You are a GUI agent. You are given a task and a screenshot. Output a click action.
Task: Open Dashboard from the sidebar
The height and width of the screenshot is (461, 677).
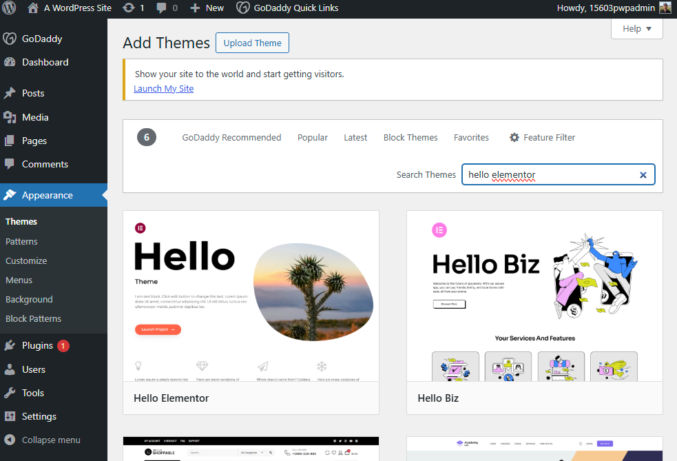tap(45, 62)
